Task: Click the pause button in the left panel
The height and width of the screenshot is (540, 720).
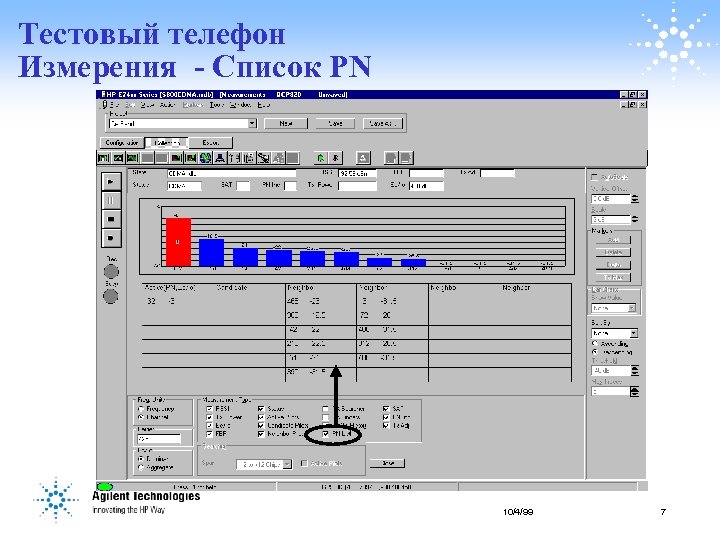Action: pos(111,200)
